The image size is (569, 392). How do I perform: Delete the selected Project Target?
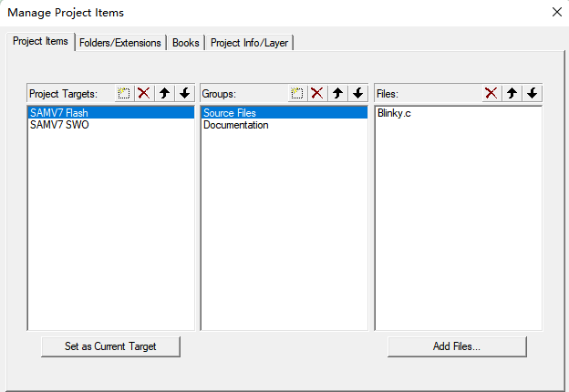click(143, 94)
